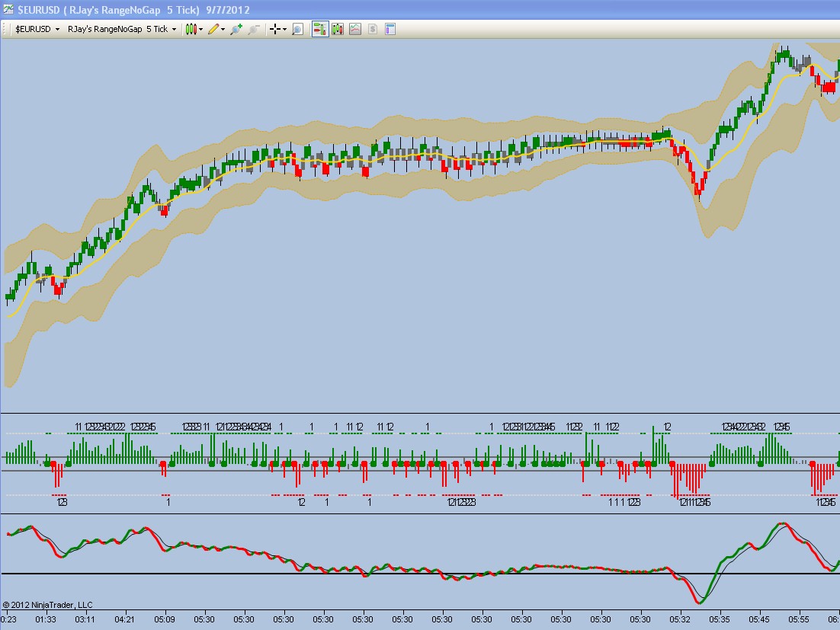Click the zoom out magnifier icon
Screen dimensions: 840x630
253,29
